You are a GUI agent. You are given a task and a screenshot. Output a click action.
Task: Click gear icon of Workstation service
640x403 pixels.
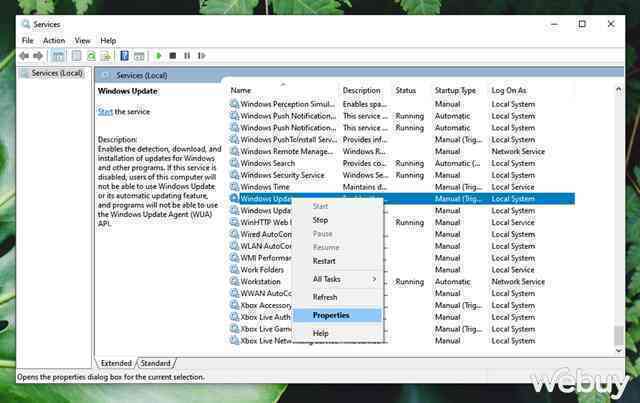click(x=234, y=281)
